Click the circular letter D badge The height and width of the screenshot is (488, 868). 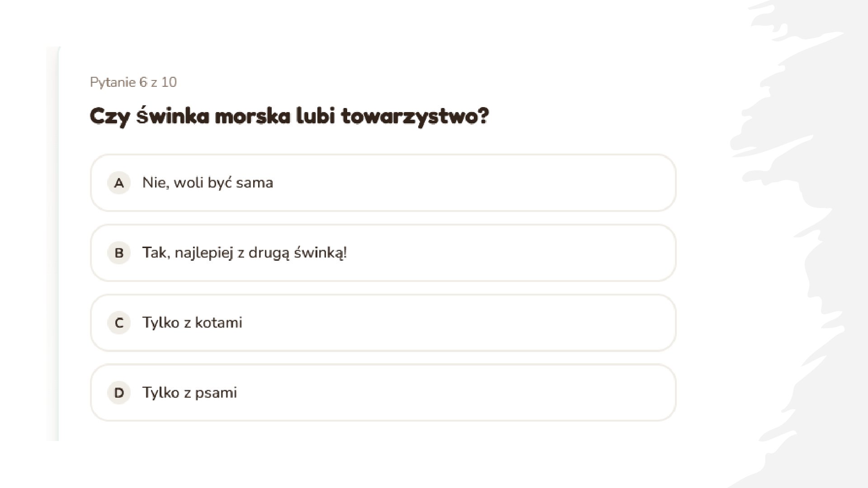coord(119,393)
